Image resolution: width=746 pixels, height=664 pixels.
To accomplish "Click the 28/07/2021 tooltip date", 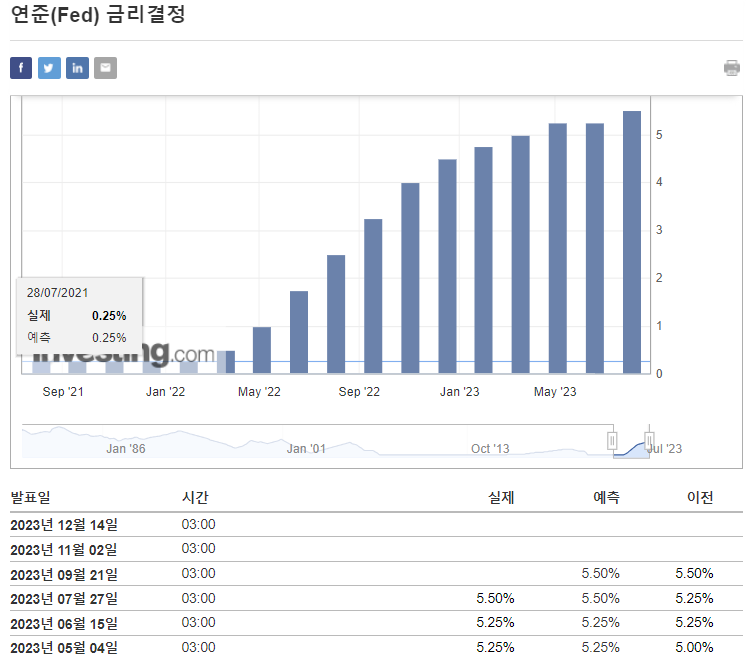I will click(x=58, y=293).
